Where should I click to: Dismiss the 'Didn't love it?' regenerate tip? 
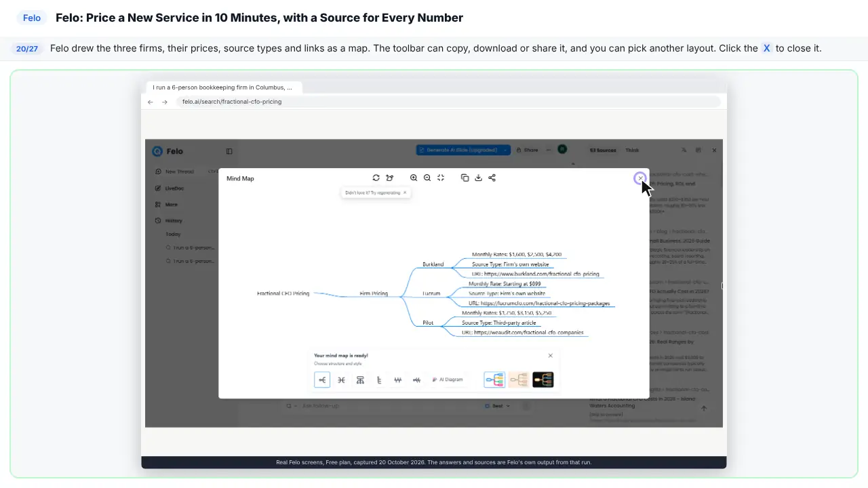405,192
